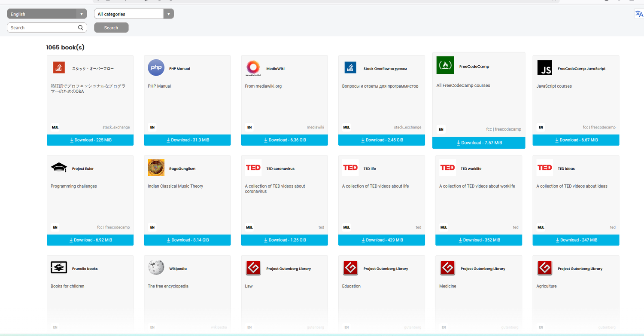
Task: Click the PHP Manual logo icon
Action: pos(156,67)
